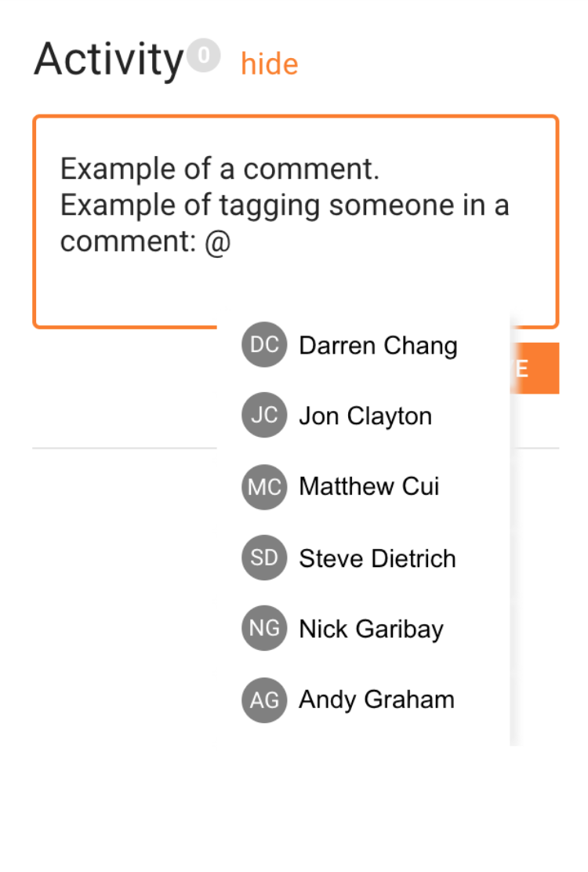This screenshot has height=872, width=588.
Task: Pick Nick Garibay in the mention dropdown
Action: click(371, 628)
